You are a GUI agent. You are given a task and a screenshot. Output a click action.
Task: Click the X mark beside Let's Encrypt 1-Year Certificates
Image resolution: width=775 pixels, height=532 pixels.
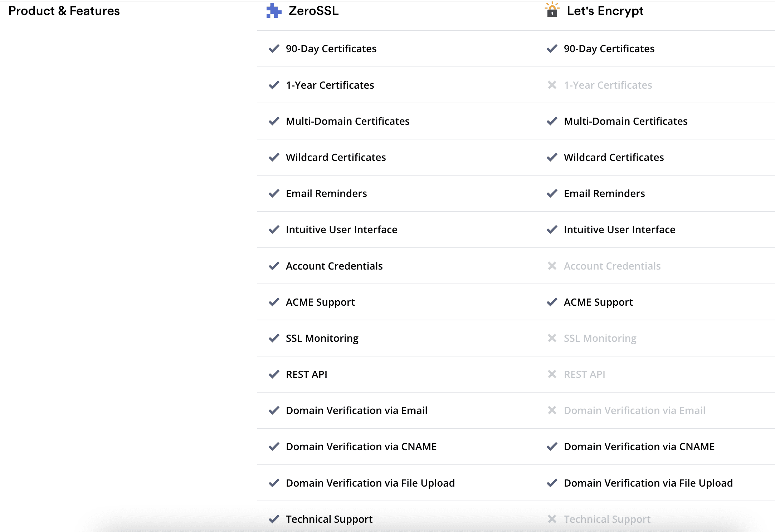[x=552, y=85]
